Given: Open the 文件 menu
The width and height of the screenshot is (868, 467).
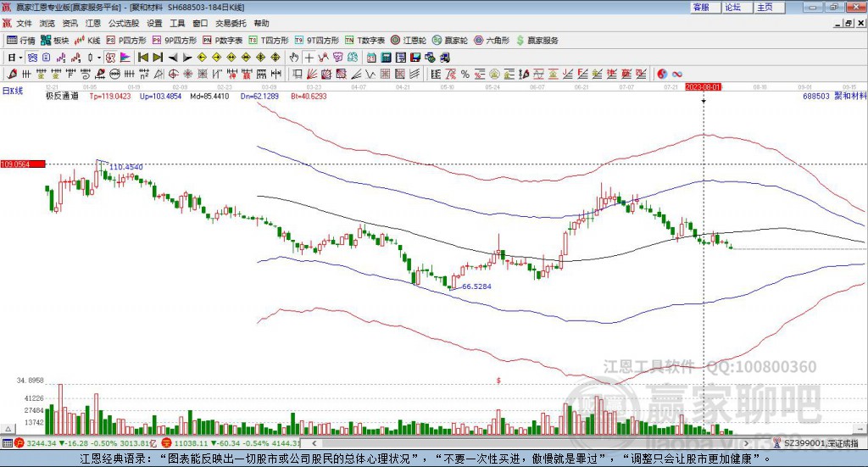Looking at the screenshot, I should pos(25,23).
